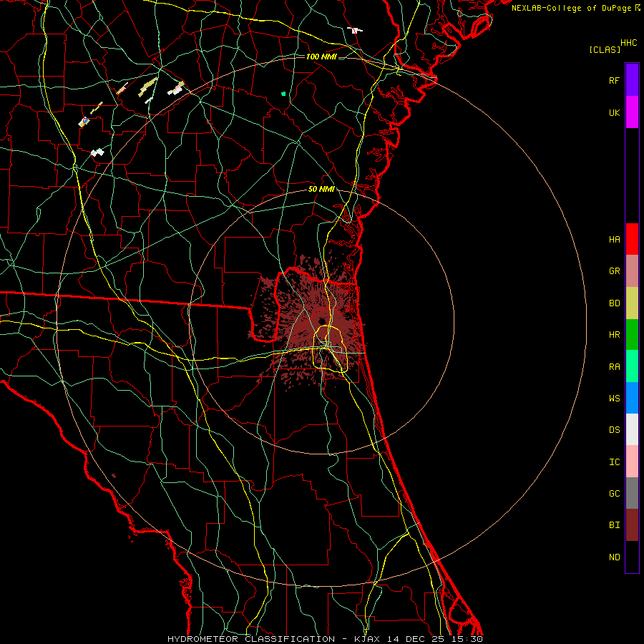
Task: Click the 'KJAX' station identifier
Action: pyautogui.click(x=367, y=639)
